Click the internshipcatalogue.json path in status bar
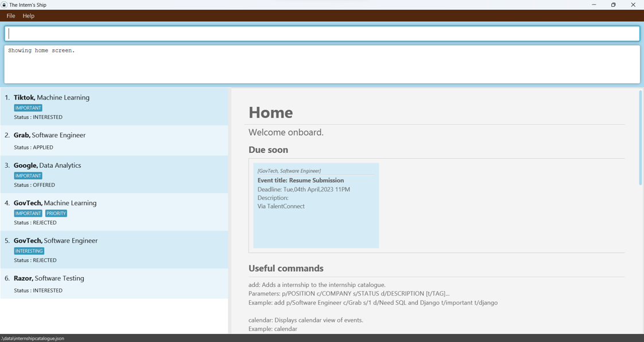Screen dimensions: 644x342 pyautogui.click(x=33, y=339)
